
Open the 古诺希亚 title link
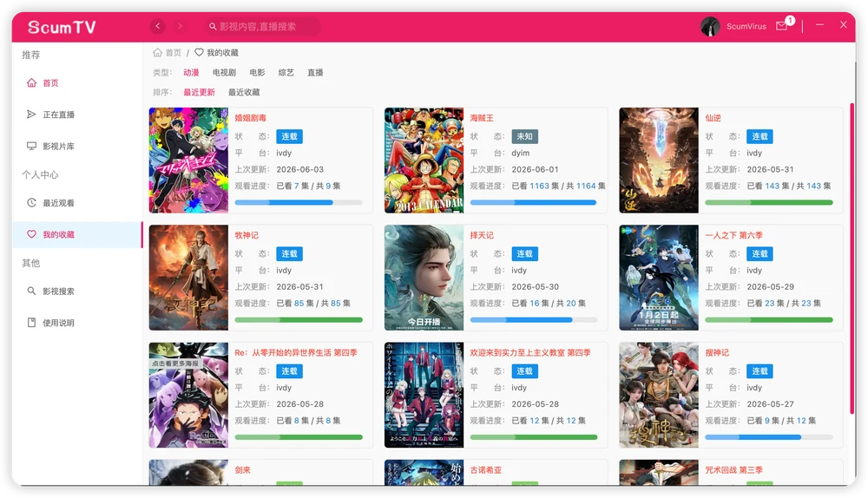coord(485,469)
